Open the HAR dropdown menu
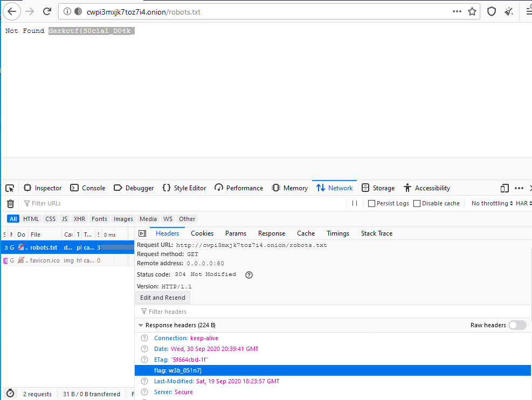The width and height of the screenshot is (532, 400). click(x=523, y=203)
